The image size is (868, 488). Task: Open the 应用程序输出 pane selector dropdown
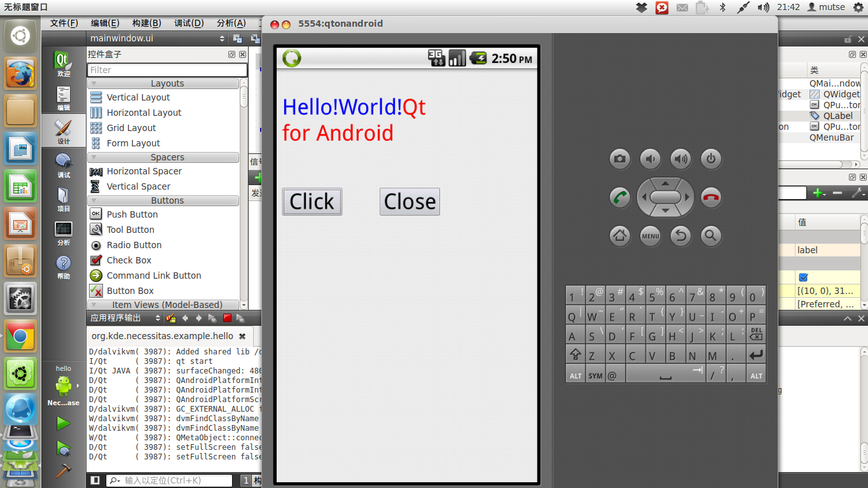click(x=126, y=318)
